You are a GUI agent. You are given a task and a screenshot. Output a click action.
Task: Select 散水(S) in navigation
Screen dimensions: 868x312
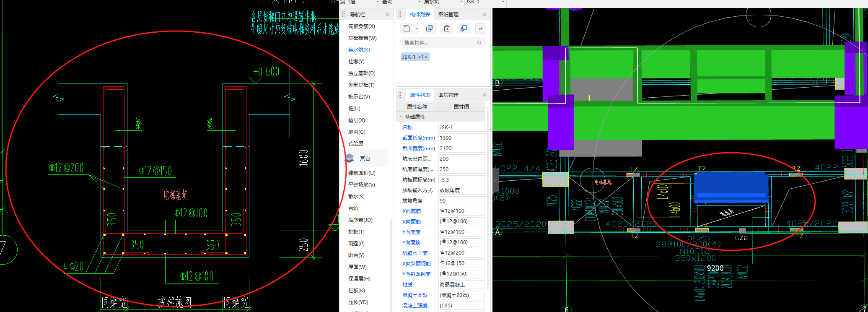point(356,196)
